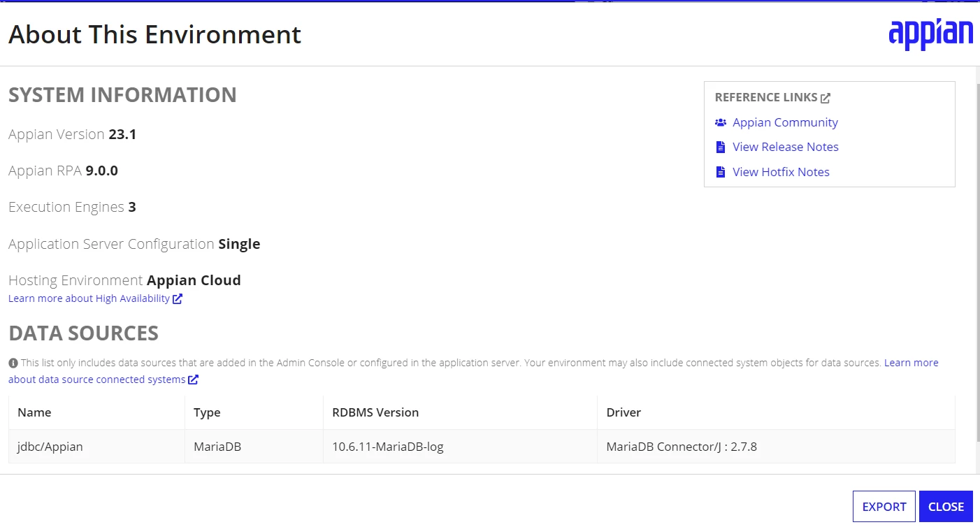Click the EXPORT button
This screenshot has height=527, width=980.
pyautogui.click(x=884, y=507)
